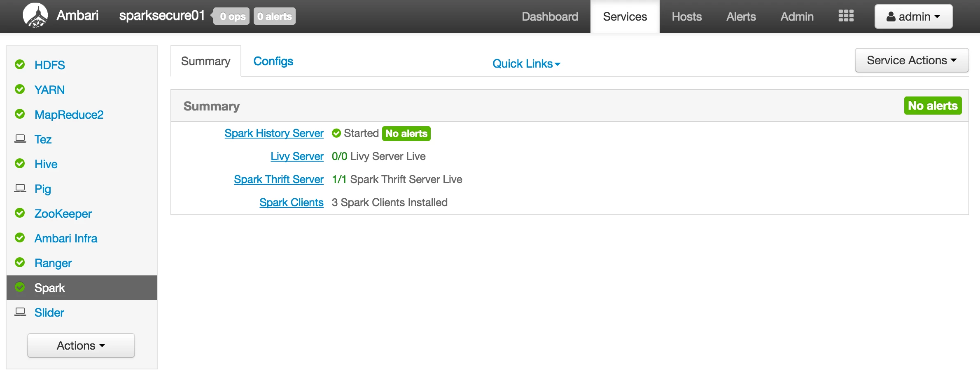Select Ambari Infra in the service list
Screen dimensions: 980x376
tap(66, 238)
